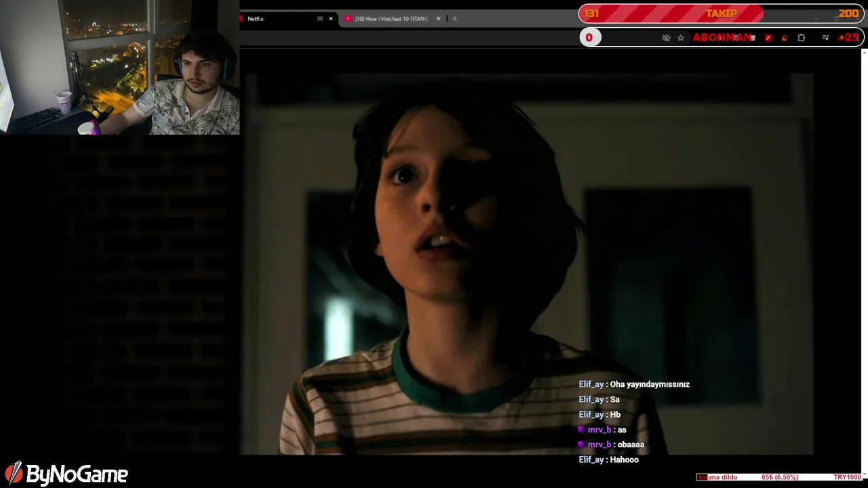Bookmark this page with star icon
868x488 pixels.
click(x=681, y=38)
